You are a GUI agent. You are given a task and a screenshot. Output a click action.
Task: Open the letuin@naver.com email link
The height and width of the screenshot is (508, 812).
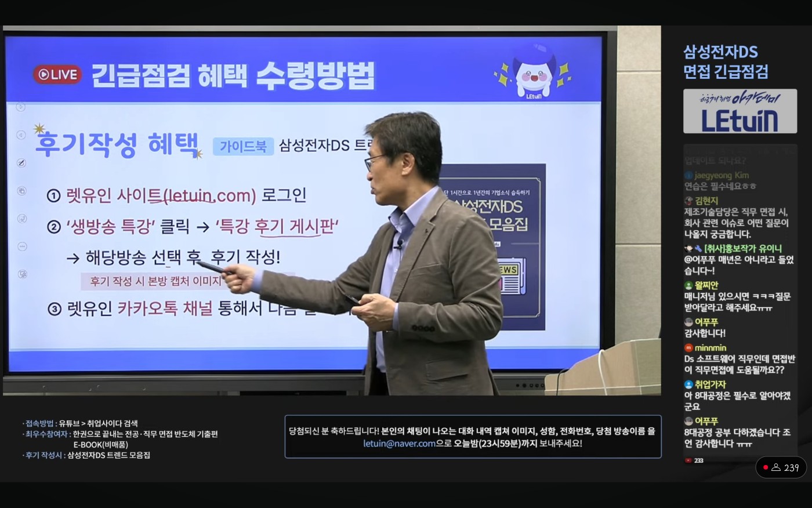pyautogui.click(x=399, y=444)
